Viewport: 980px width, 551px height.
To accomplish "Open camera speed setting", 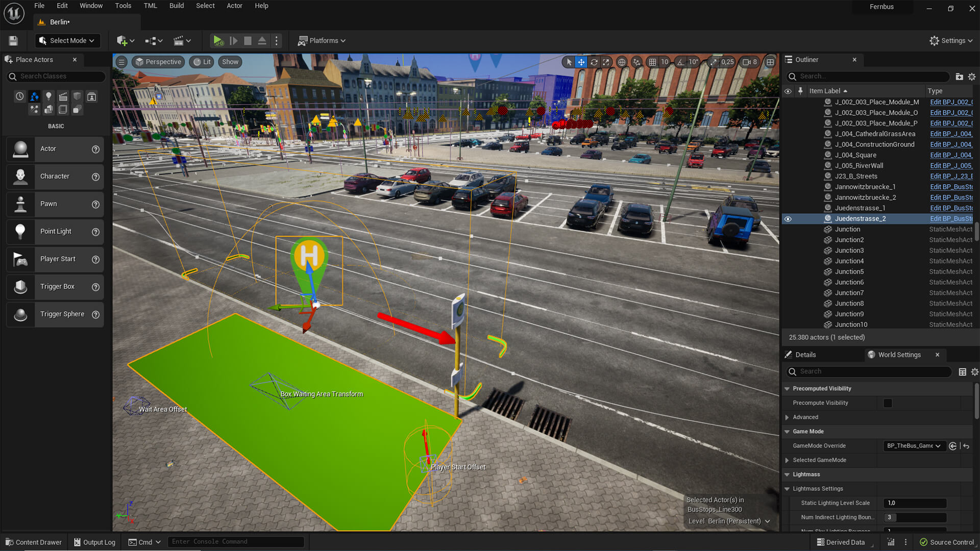I will click(x=750, y=62).
